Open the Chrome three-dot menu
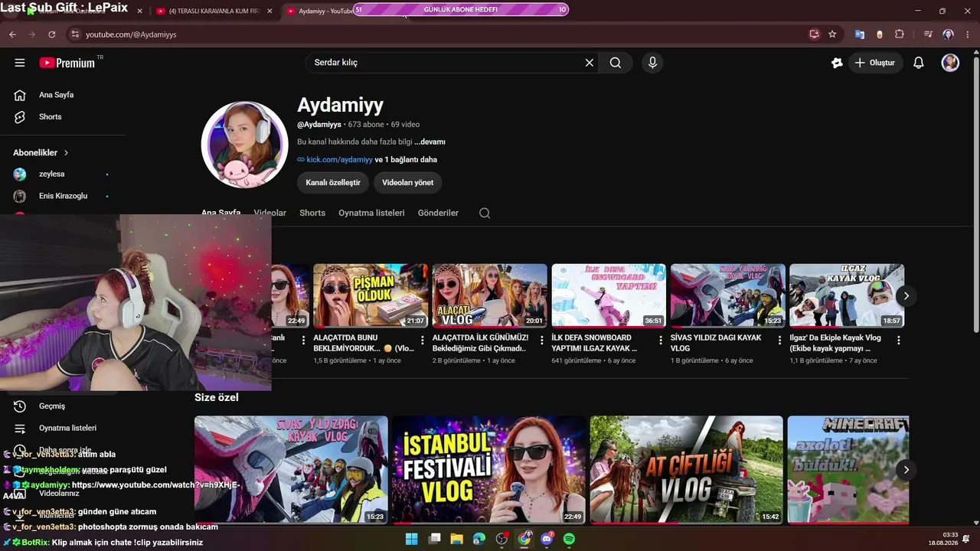The width and height of the screenshot is (980, 551). [x=967, y=34]
